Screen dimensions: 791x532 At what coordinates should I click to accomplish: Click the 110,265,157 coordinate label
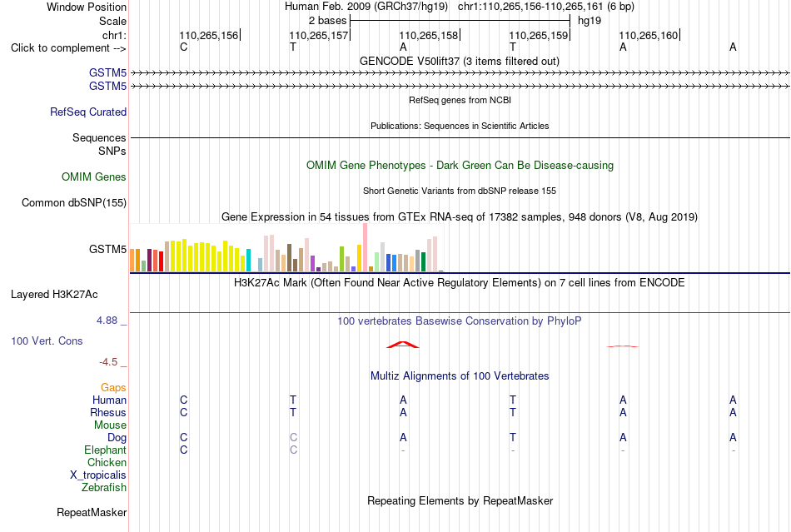[318, 35]
